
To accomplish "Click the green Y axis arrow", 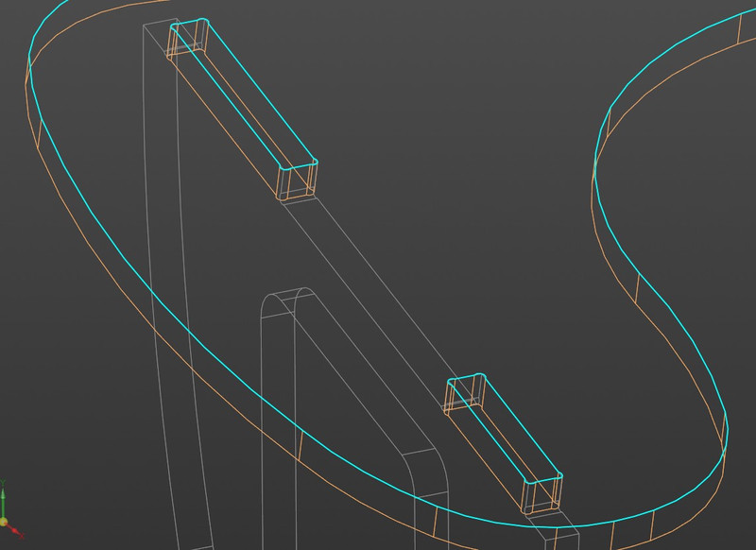I will pyautogui.click(x=3, y=495).
